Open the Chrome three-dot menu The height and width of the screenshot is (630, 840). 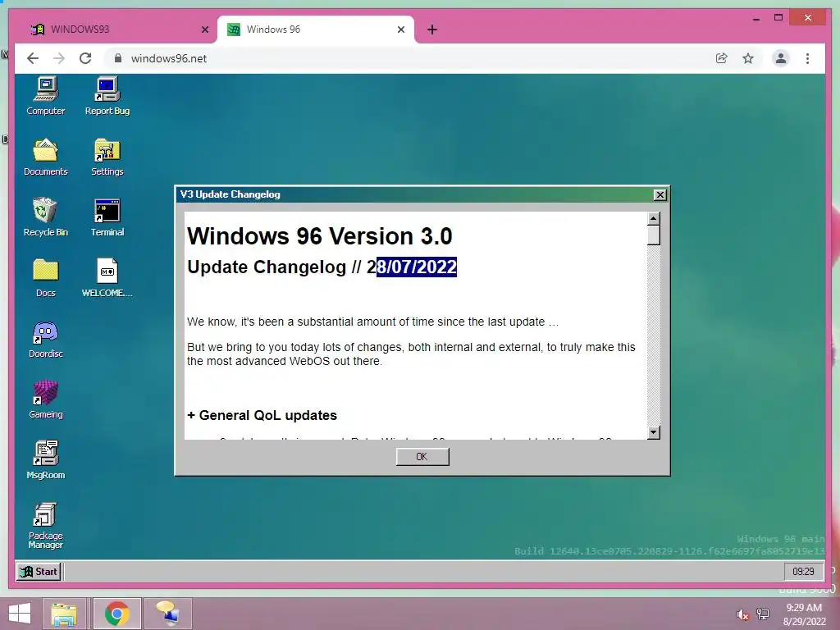point(807,58)
